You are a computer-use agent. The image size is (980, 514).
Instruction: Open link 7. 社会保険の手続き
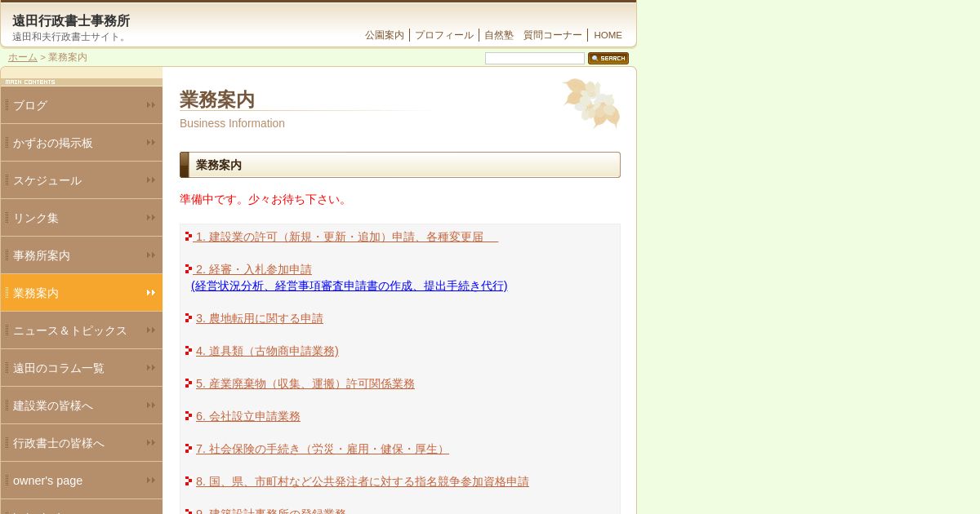[323, 449]
